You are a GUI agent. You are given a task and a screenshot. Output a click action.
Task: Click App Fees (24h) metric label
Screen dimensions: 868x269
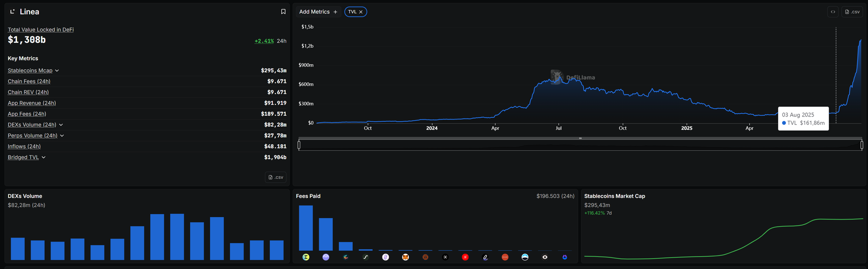pos(27,114)
